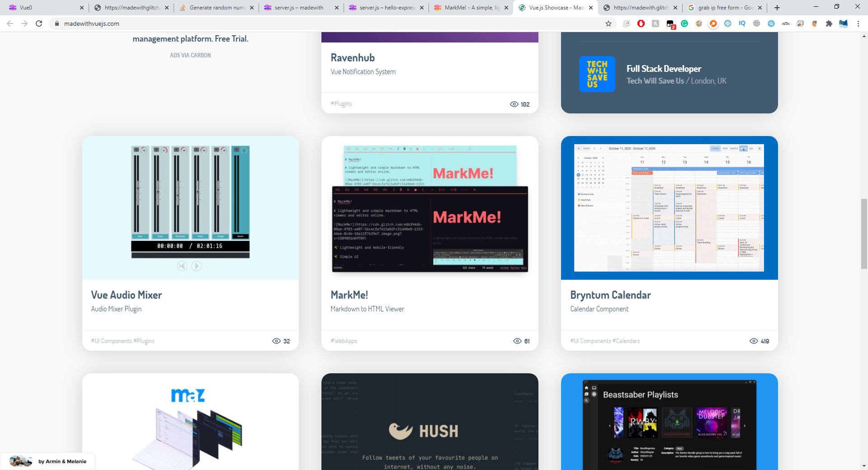Viewport: 868px width, 470px height.
Task: Open the MarkMe! screenshot thumbnail
Action: point(430,208)
